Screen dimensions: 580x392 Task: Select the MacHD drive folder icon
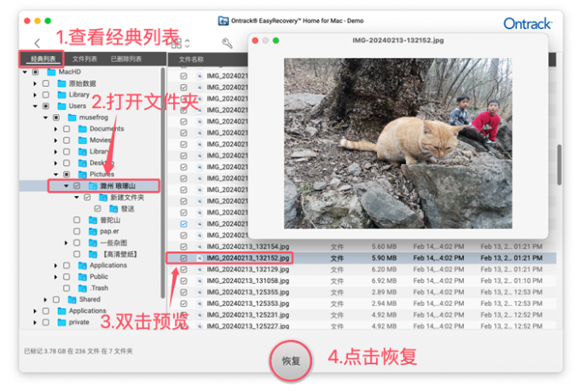51,72
